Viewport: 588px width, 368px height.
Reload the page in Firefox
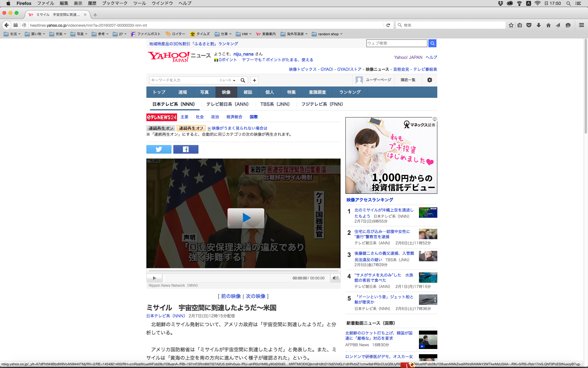click(388, 25)
